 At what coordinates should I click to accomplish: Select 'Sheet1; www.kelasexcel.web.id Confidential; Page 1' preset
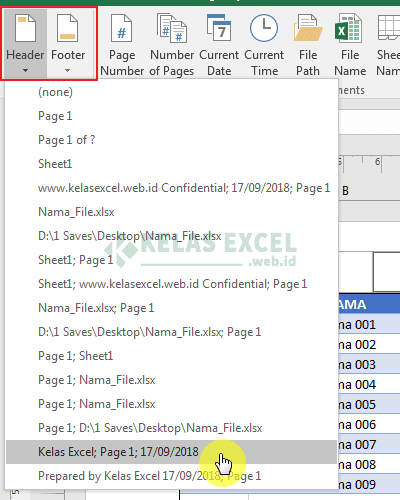(172, 284)
